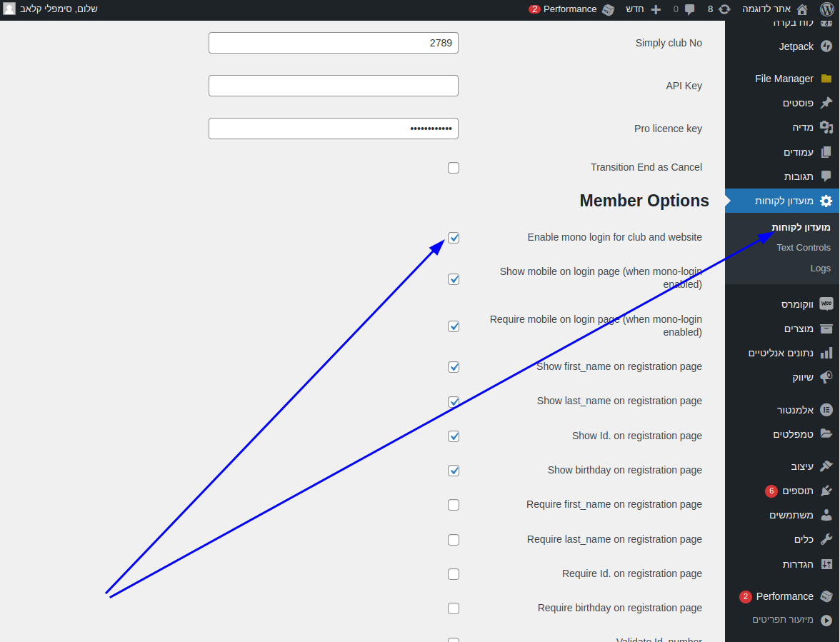Click the WordPress logo in admin bar
Image resolution: width=840 pixels, height=642 pixels.
tap(826, 9)
